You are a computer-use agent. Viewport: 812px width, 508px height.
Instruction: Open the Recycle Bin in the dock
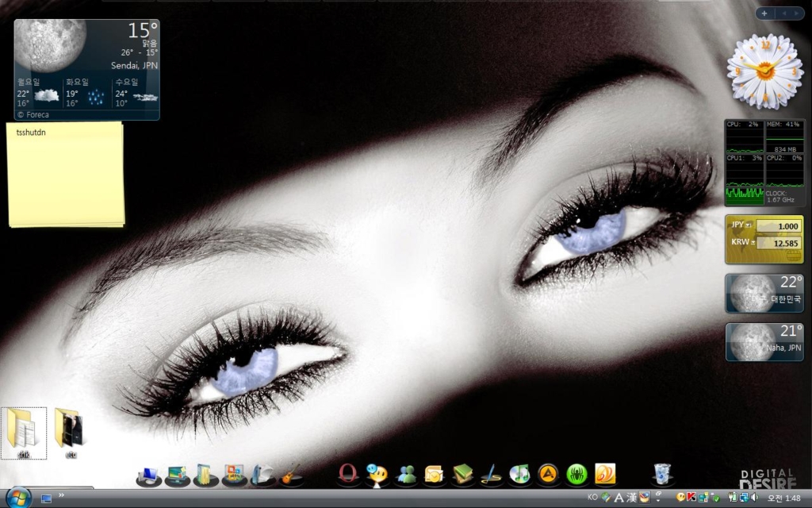pos(662,475)
